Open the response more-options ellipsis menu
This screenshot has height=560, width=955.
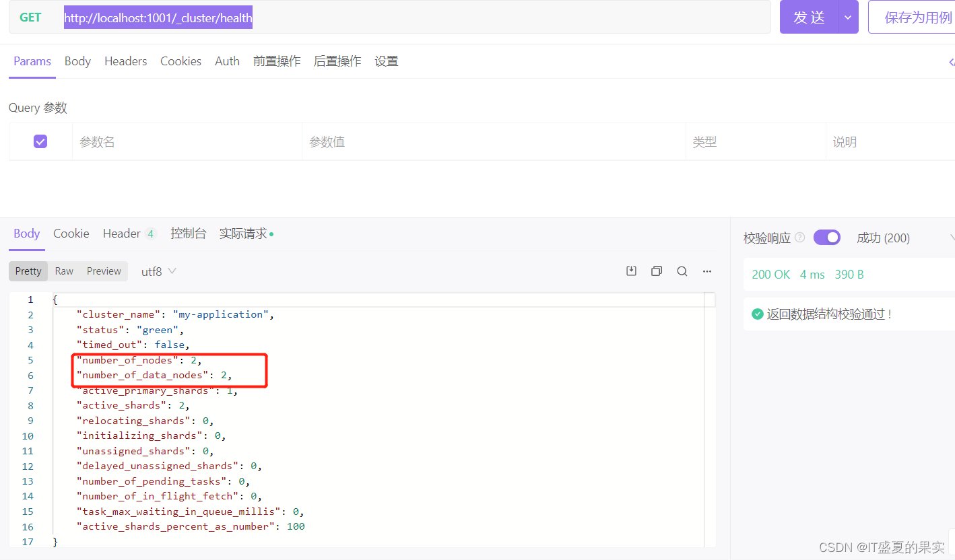point(707,271)
